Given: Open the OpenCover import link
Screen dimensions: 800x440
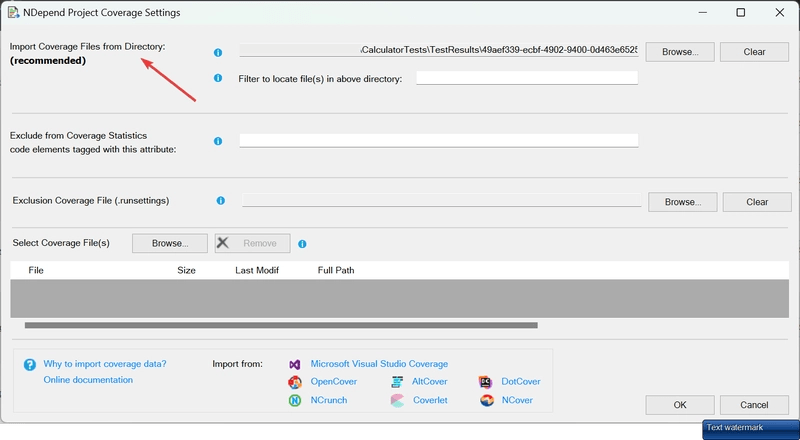Looking at the screenshot, I should click(x=334, y=382).
